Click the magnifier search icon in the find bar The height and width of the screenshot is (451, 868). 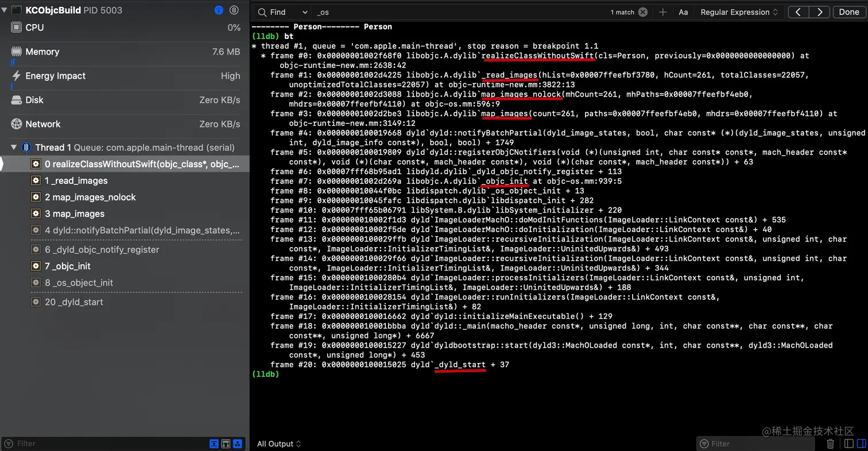tap(262, 12)
